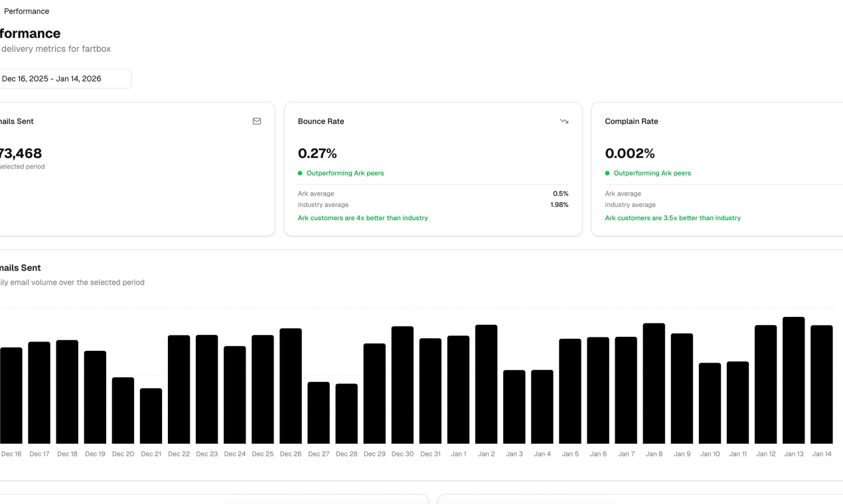Click the 0.002% complain rate value
Screen dimensions: 843x504
pos(629,153)
